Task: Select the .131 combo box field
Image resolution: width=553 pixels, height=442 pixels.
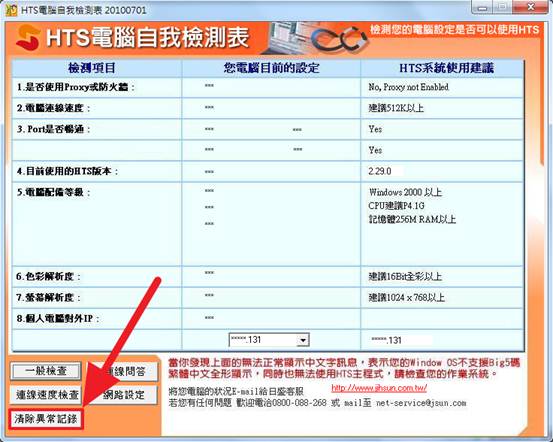Action: 269,340
